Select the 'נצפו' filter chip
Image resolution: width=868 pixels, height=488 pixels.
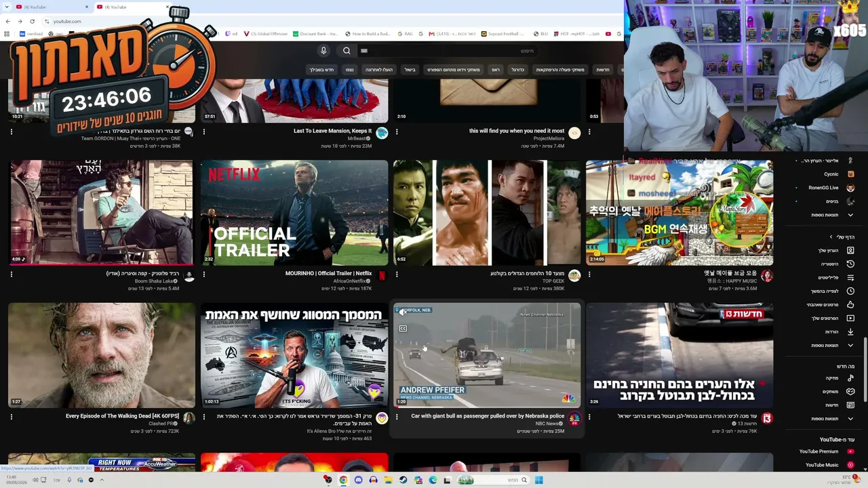click(x=349, y=70)
